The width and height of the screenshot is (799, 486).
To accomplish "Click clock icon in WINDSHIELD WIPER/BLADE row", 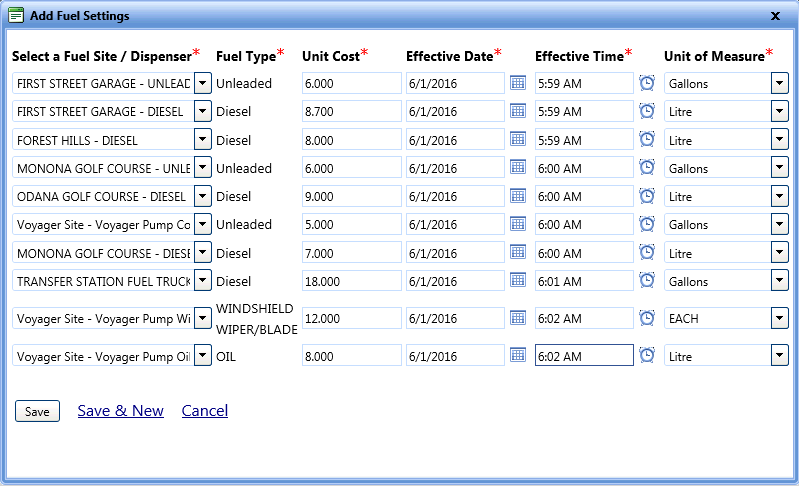I will coord(647,318).
